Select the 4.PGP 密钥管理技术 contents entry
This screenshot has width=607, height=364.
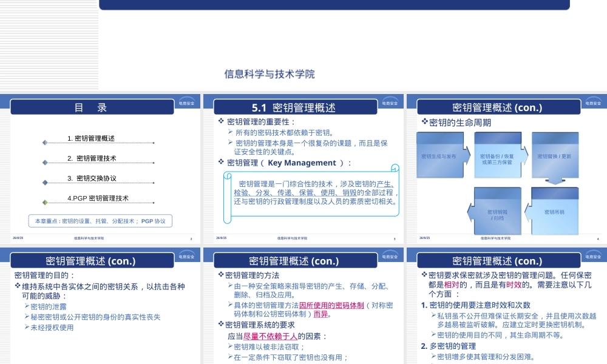click(98, 198)
